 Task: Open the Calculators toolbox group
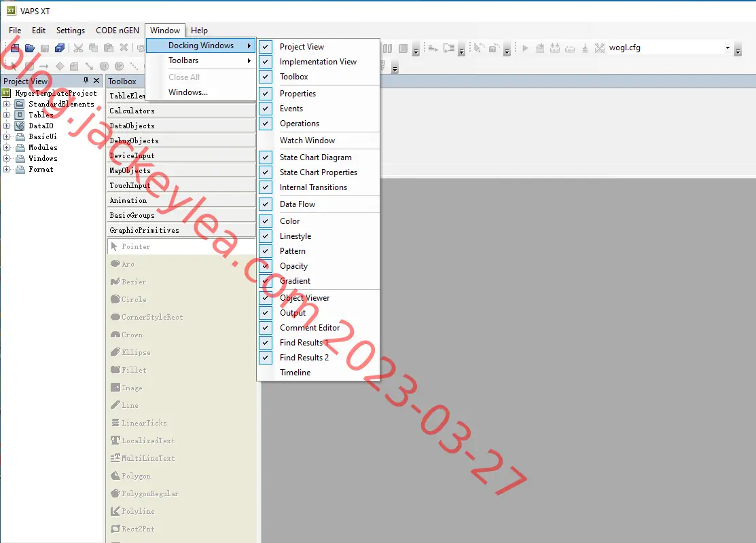pyautogui.click(x=181, y=111)
